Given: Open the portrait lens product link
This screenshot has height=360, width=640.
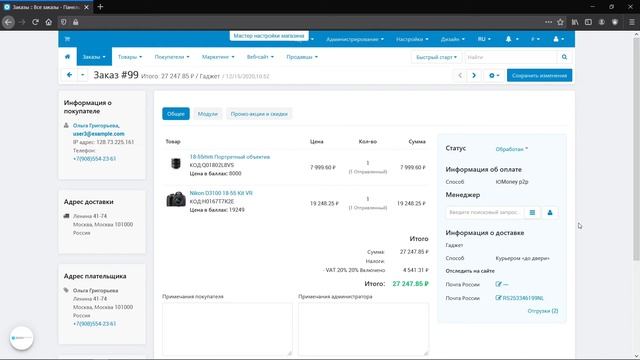Looking at the screenshot, I should pos(230,157).
